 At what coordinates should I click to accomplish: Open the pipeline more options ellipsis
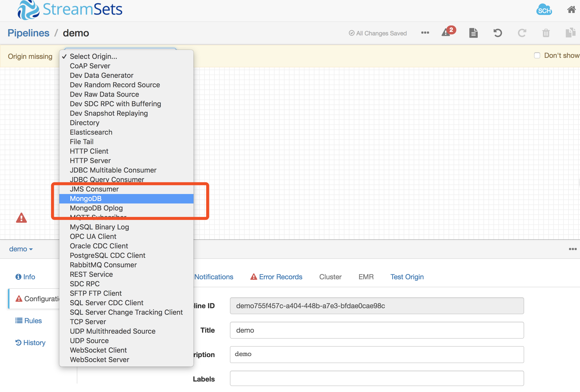tap(425, 33)
